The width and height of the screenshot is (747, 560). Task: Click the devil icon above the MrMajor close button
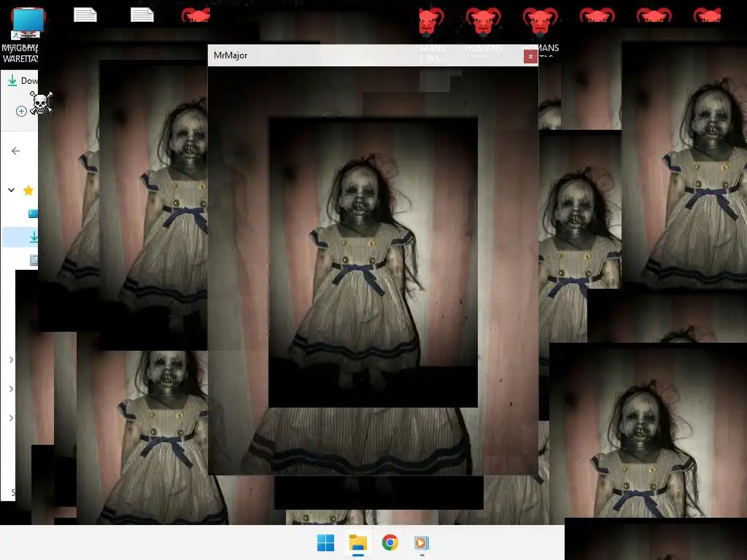coord(540,22)
